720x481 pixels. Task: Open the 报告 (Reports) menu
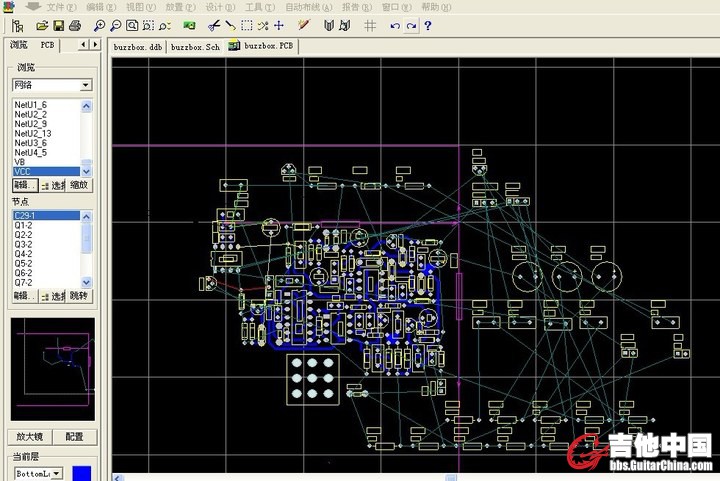pyautogui.click(x=357, y=7)
